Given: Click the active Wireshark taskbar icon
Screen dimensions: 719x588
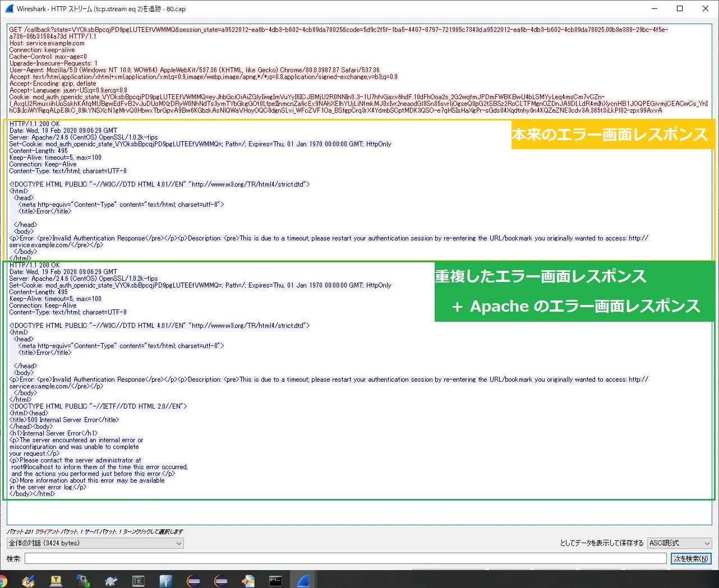Looking at the screenshot, I should click(303, 581).
